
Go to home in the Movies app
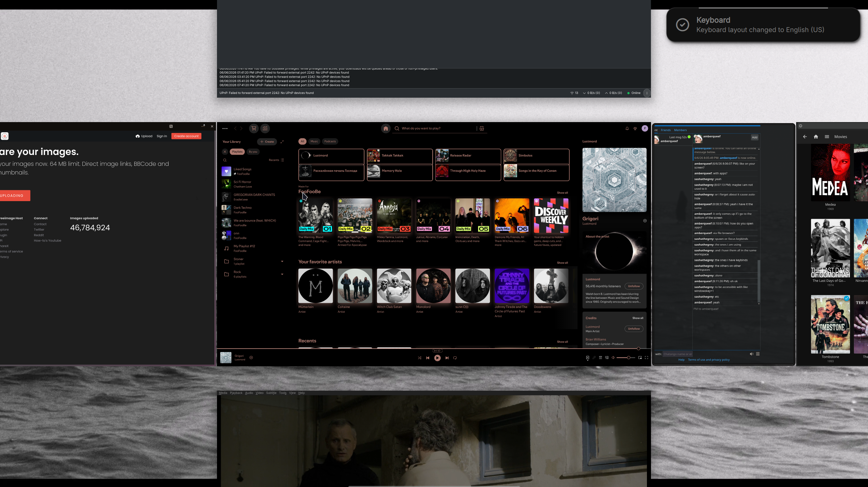(x=816, y=137)
